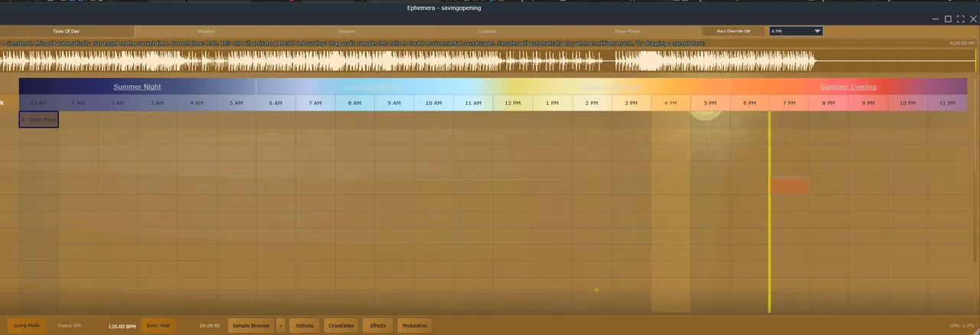This screenshot has width=980, height=335.
Task: Toggle the fullscreen window icon
Action: point(959,18)
